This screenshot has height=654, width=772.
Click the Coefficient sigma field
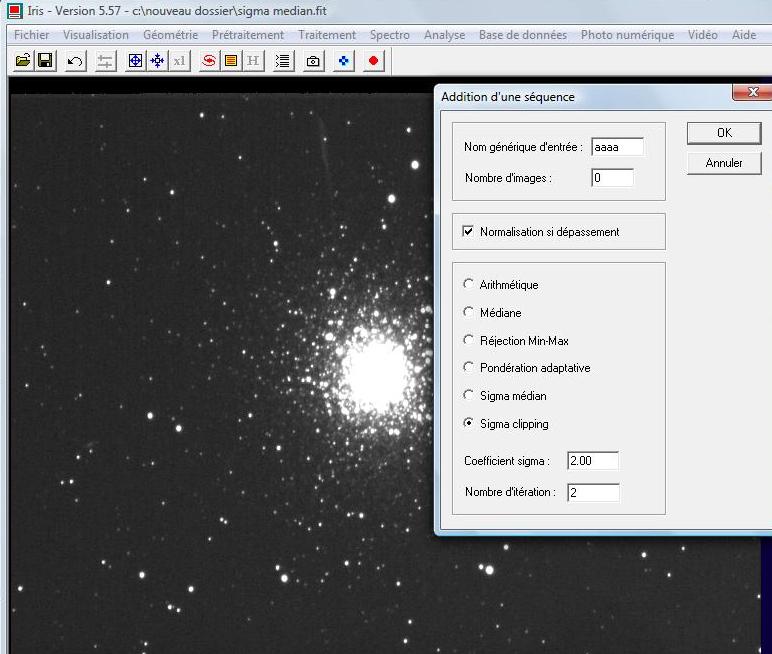pos(593,461)
